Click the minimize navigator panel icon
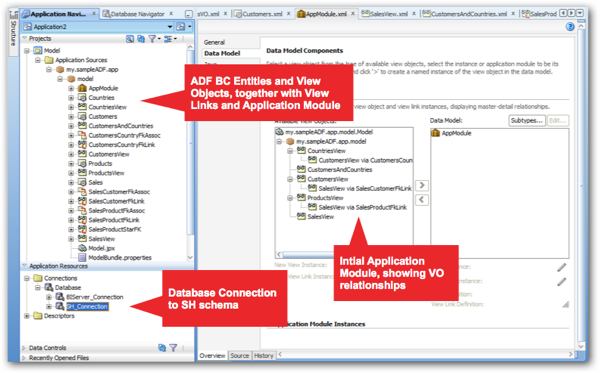Viewport: 600px width, 373px height. point(189,14)
